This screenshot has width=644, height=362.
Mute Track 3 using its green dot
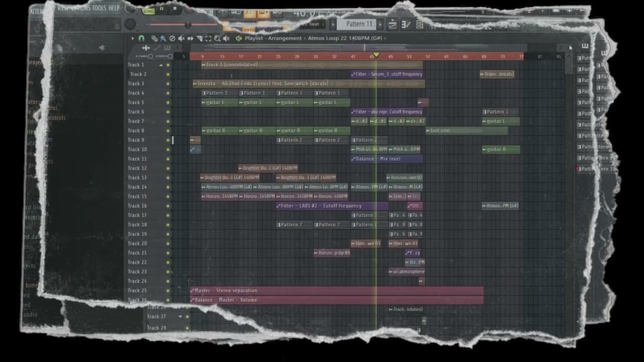tap(168, 83)
